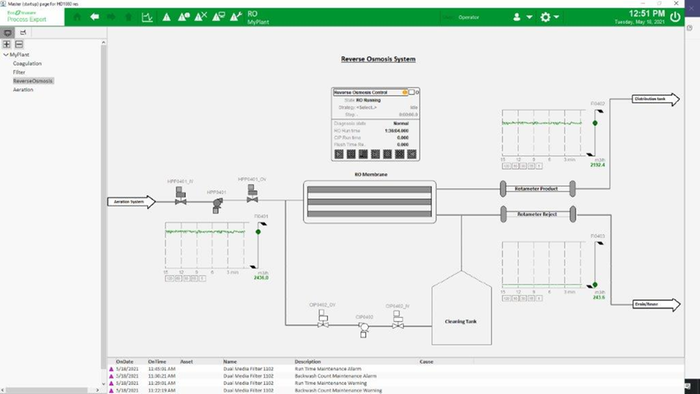Toggle the checkbox in Reverse Osmosis Control header

click(412, 92)
